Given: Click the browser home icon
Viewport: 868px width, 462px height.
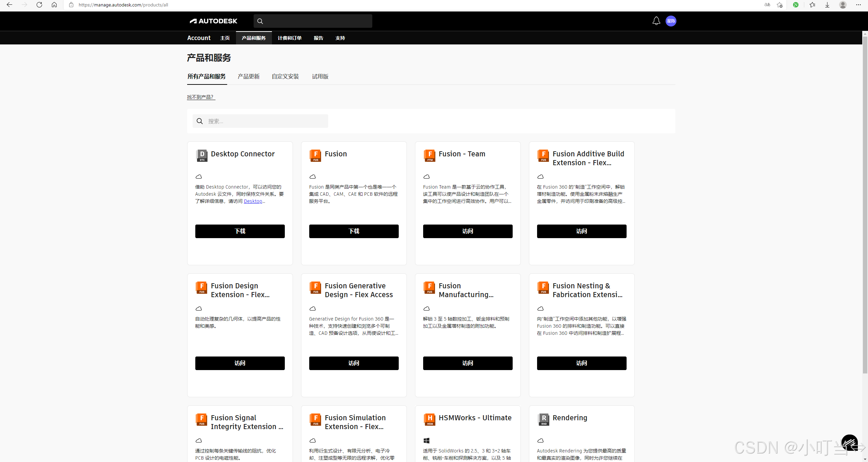Looking at the screenshot, I should (54, 5).
